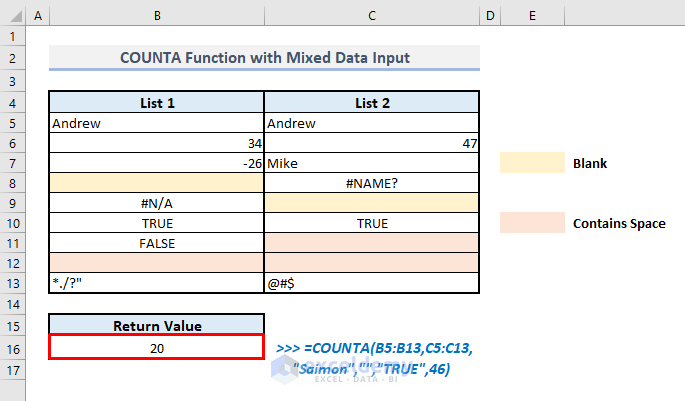Select the cell with Mike
685x401 pixels.
tap(372, 163)
